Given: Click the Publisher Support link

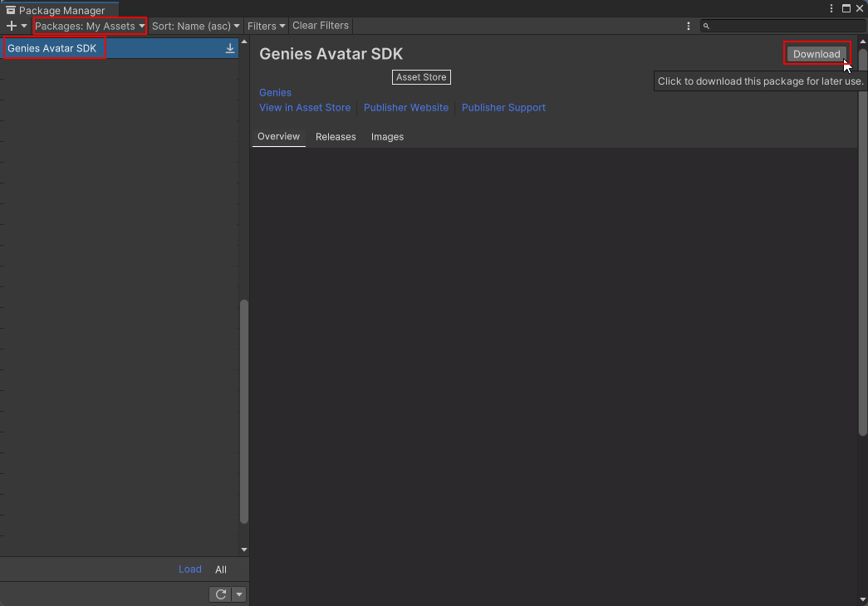Looking at the screenshot, I should [503, 108].
